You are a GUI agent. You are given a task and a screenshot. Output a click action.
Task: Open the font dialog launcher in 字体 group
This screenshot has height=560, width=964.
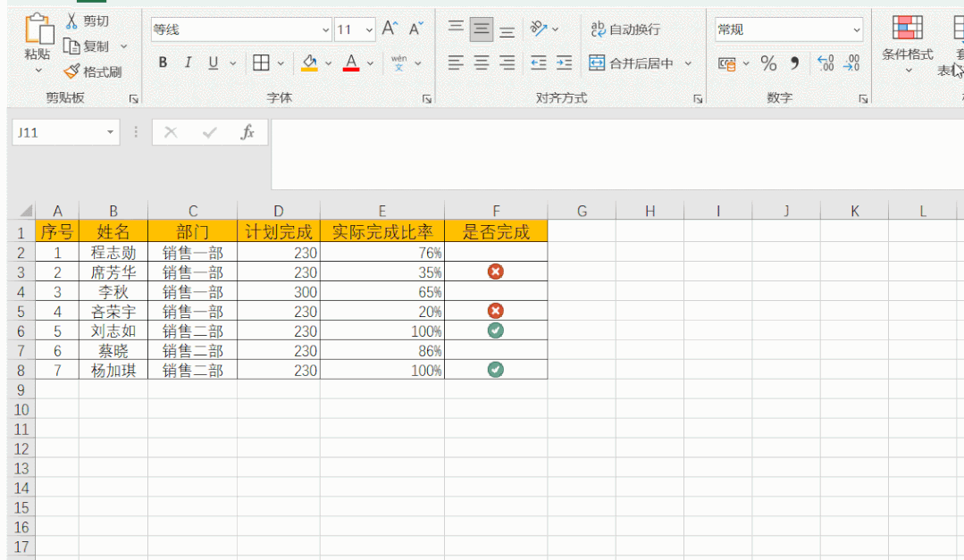point(427,99)
